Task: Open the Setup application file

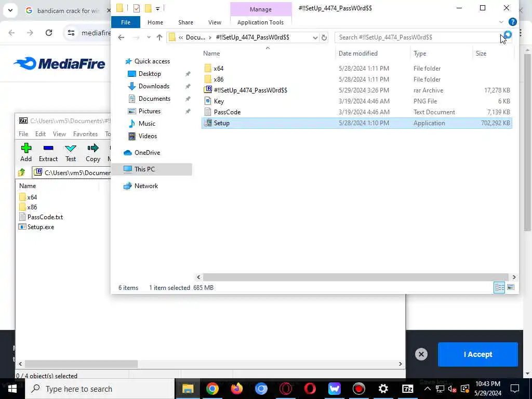Action: point(356,123)
